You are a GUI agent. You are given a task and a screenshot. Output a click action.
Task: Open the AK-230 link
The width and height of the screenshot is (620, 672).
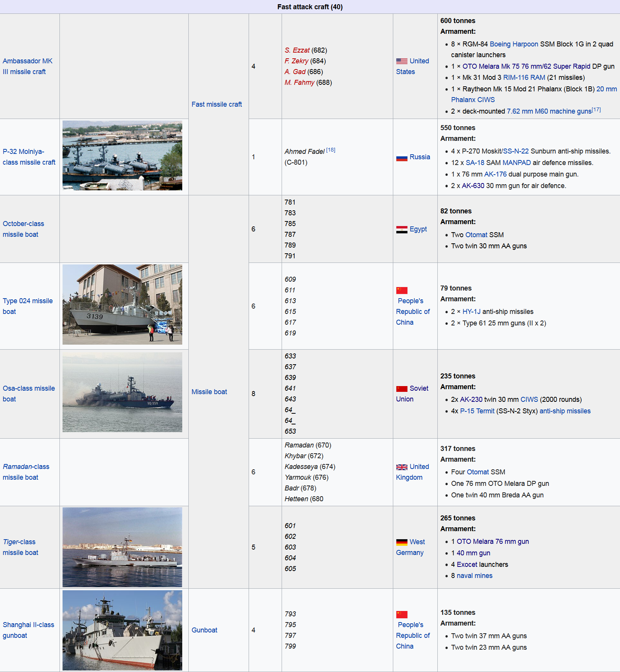[x=471, y=400]
